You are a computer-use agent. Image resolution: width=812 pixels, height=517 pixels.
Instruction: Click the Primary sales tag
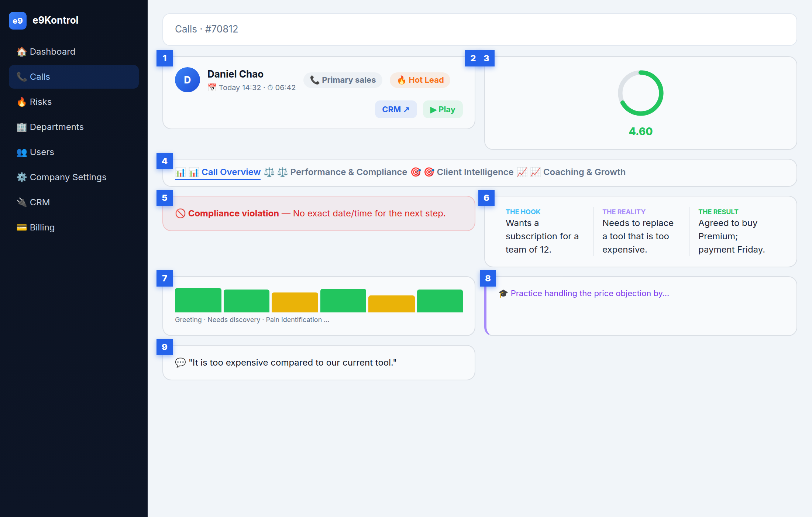point(343,80)
